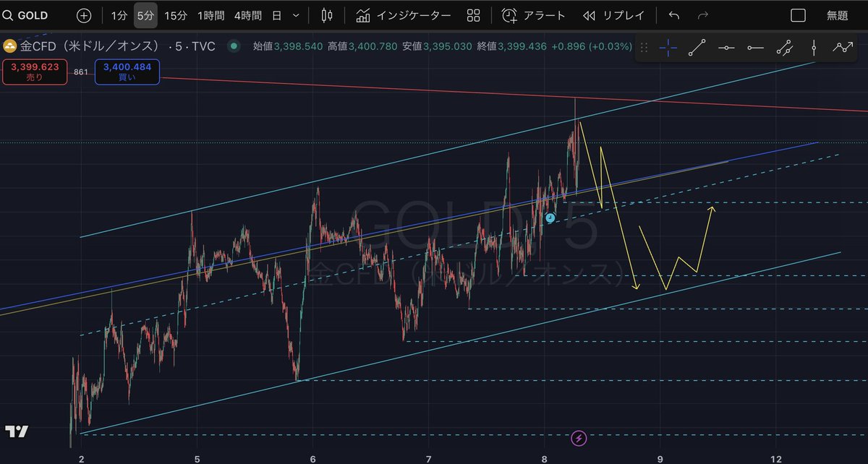Open the layout setup rectangle icon
Screen dimensions: 868x464
[x=798, y=15]
